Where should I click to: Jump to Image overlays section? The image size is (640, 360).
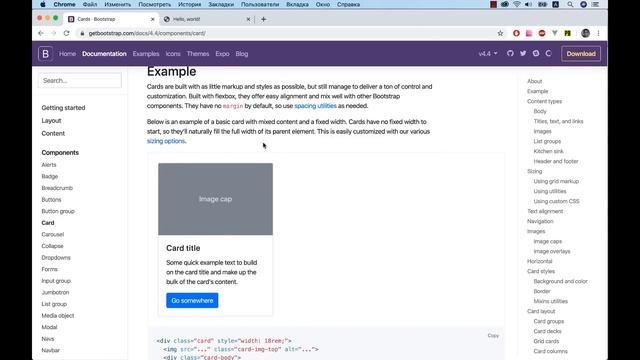552,251
